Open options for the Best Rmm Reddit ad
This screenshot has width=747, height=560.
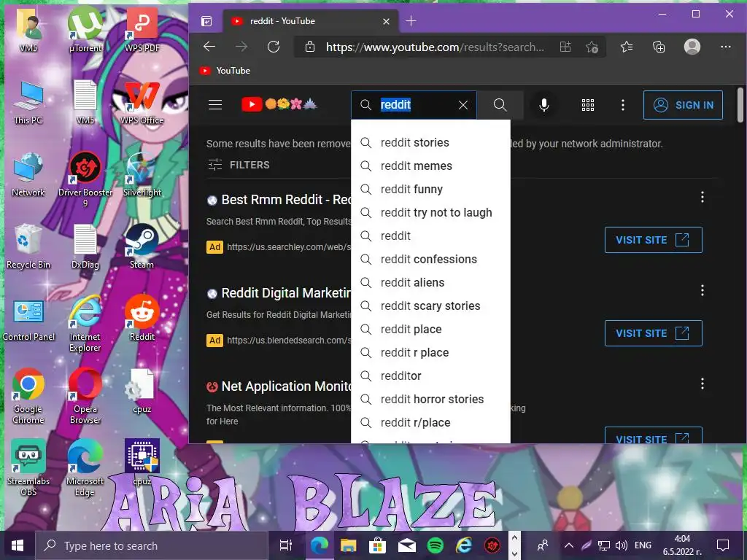(x=703, y=197)
